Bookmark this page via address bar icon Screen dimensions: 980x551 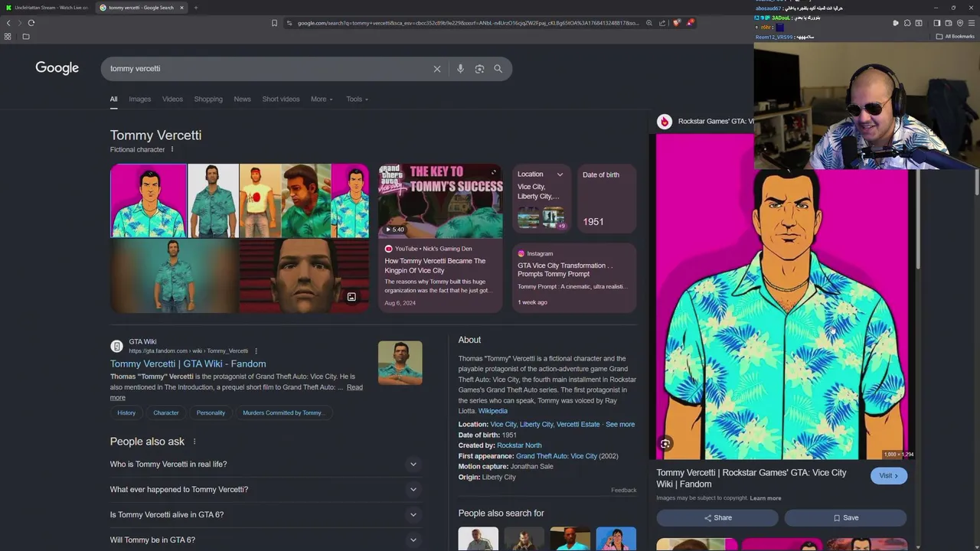click(274, 23)
